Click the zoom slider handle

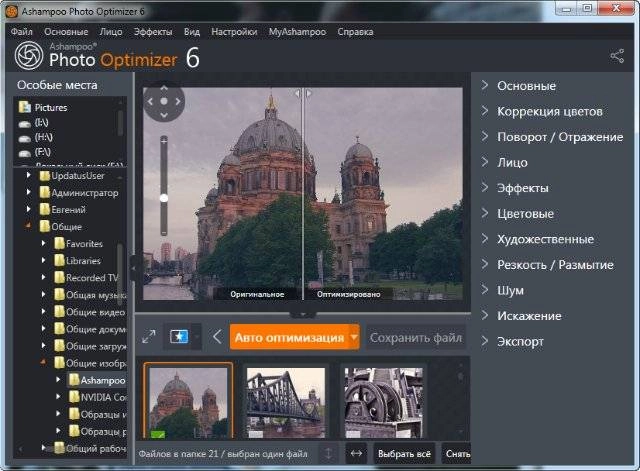164,198
